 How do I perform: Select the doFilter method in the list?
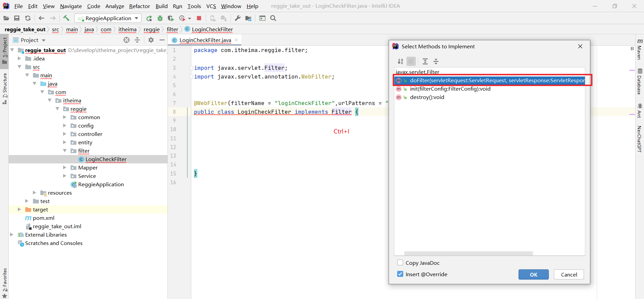pyautogui.click(x=489, y=81)
